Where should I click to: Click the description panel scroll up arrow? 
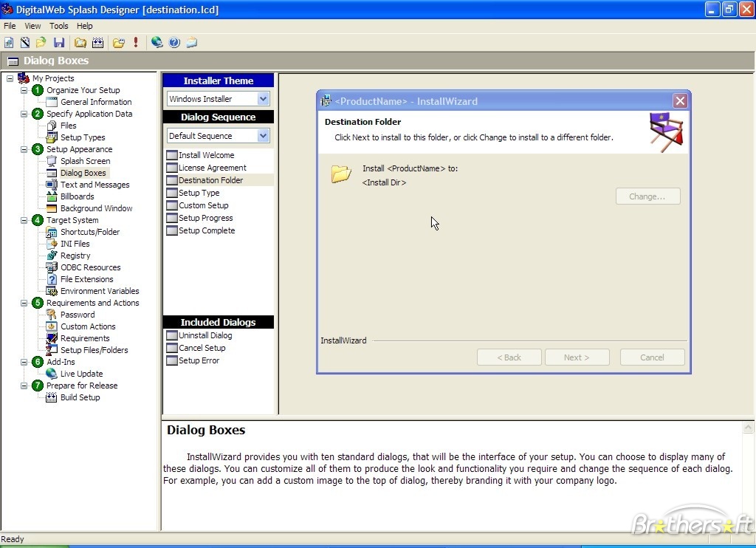tap(749, 428)
